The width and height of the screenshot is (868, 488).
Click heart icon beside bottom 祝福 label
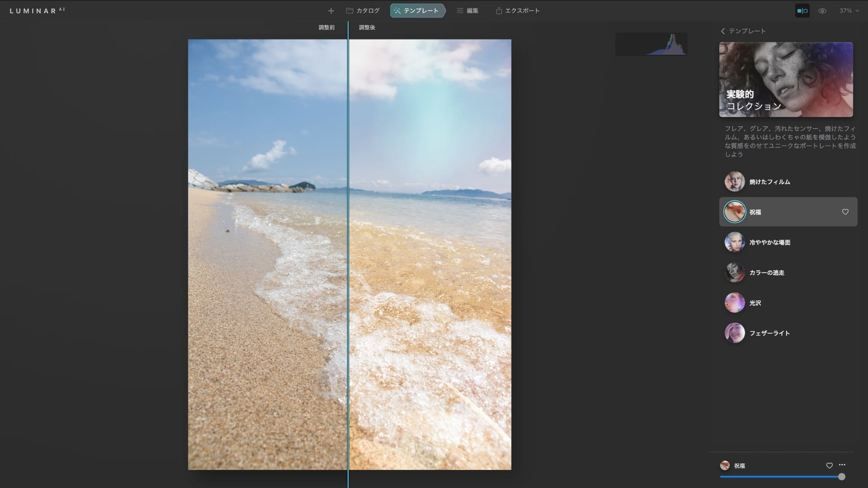point(829,465)
